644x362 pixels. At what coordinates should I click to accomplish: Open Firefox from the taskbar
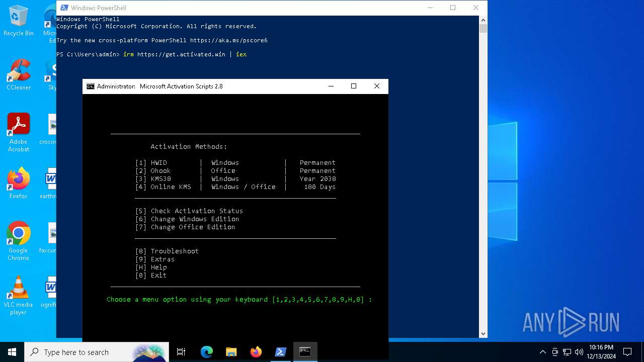(x=256, y=352)
